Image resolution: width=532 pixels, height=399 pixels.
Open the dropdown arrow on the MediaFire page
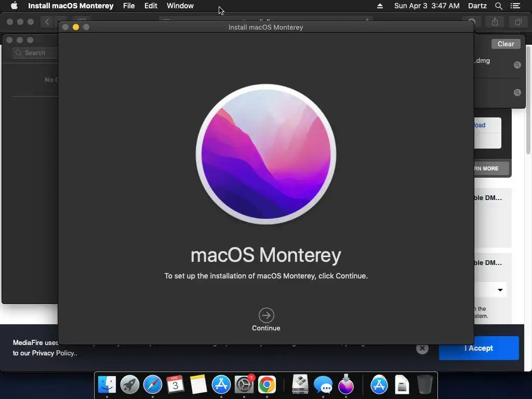[500, 290]
